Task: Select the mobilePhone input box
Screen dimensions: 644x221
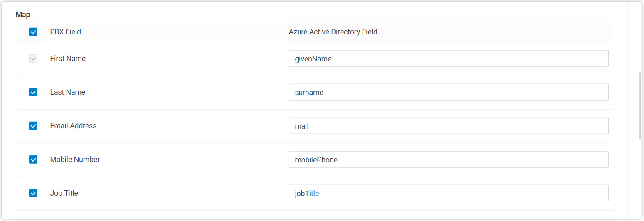Action: [448, 160]
